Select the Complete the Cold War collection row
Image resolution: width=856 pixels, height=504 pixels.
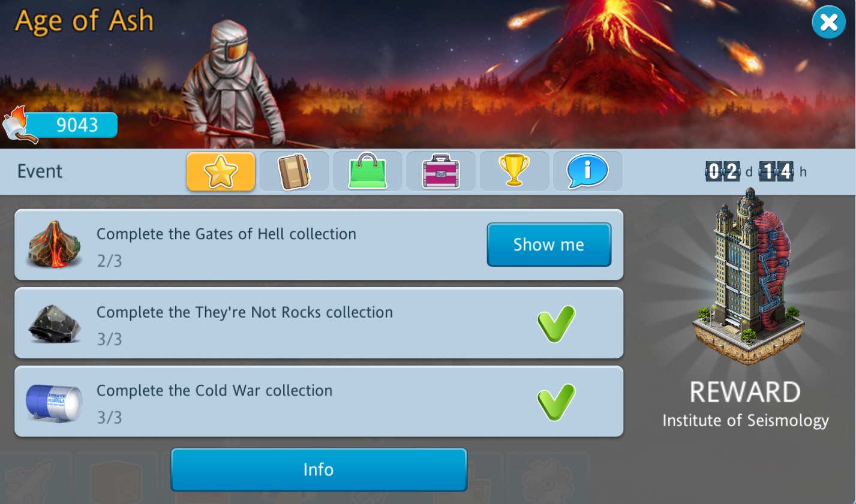319,402
